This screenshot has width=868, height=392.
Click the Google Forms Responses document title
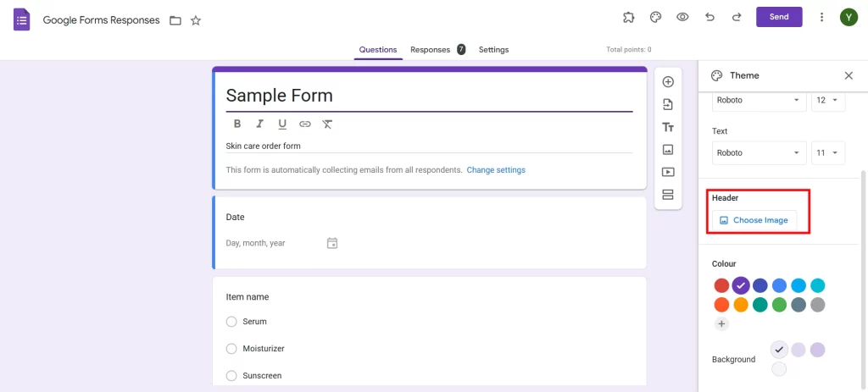(102, 20)
